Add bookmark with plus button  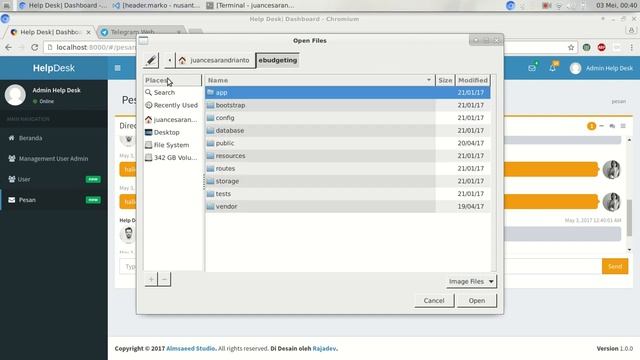(x=151, y=280)
